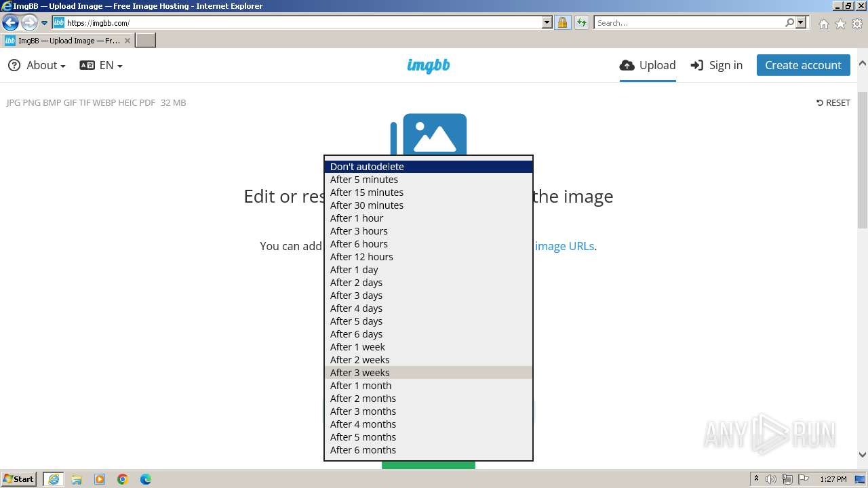Select After 1 hour option
The height and width of the screenshot is (488, 868).
tap(429, 218)
